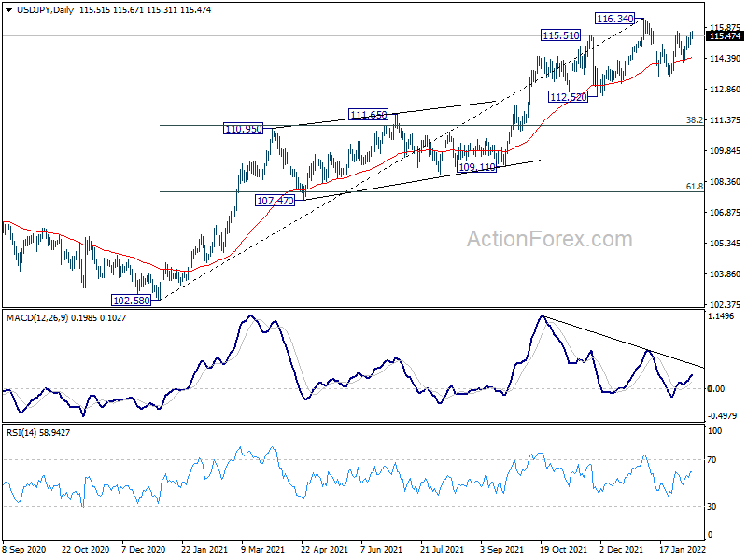This screenshot has width=747, height=560.
Task: Click the 7 Jun 2021 date label
Action: tap(382, 550)
